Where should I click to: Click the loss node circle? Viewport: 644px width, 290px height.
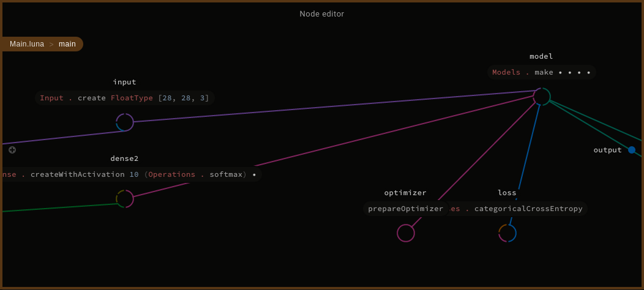[507, 233]
